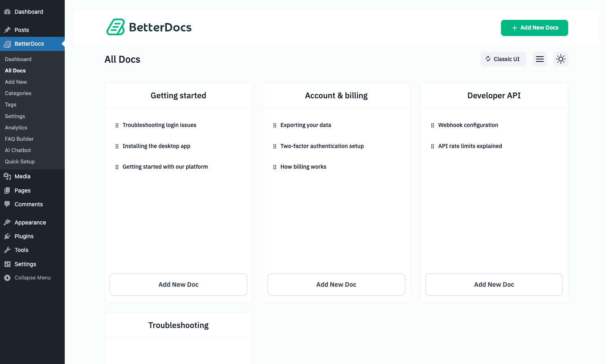Grab drag handle of Troubleshooting login issues
Viewport: 607px width, 364px height.
coord(117,125)
